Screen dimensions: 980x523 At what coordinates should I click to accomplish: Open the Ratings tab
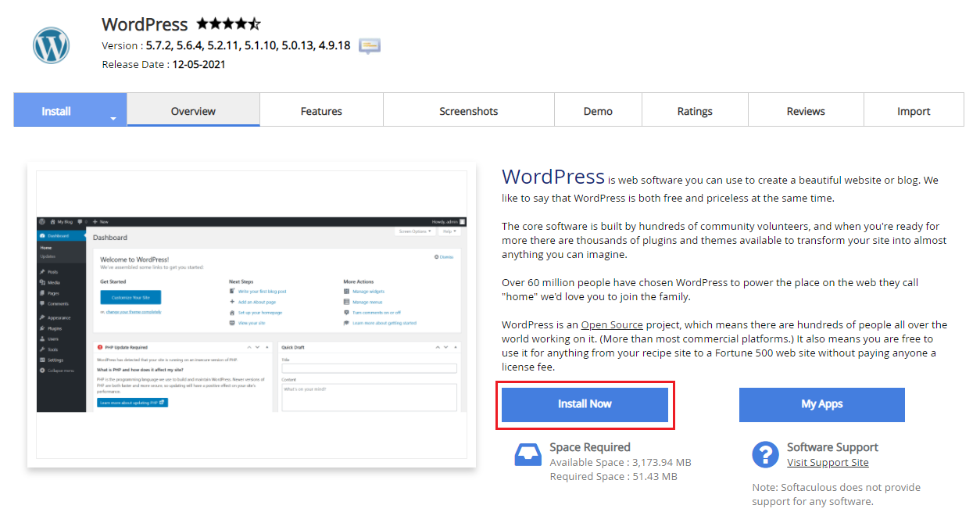(x=695, y=111)
